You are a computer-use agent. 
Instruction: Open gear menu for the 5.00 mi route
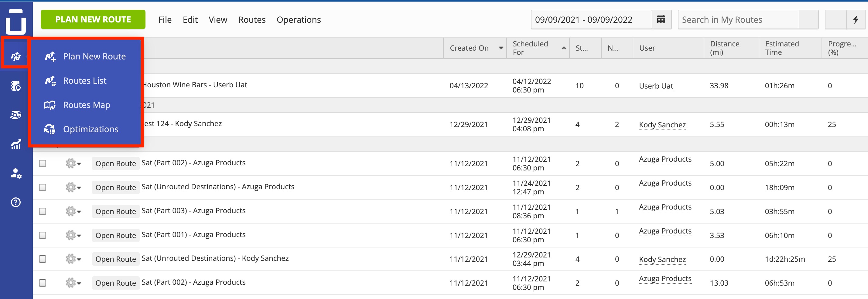pyautogui.click(x=73, y=163)
